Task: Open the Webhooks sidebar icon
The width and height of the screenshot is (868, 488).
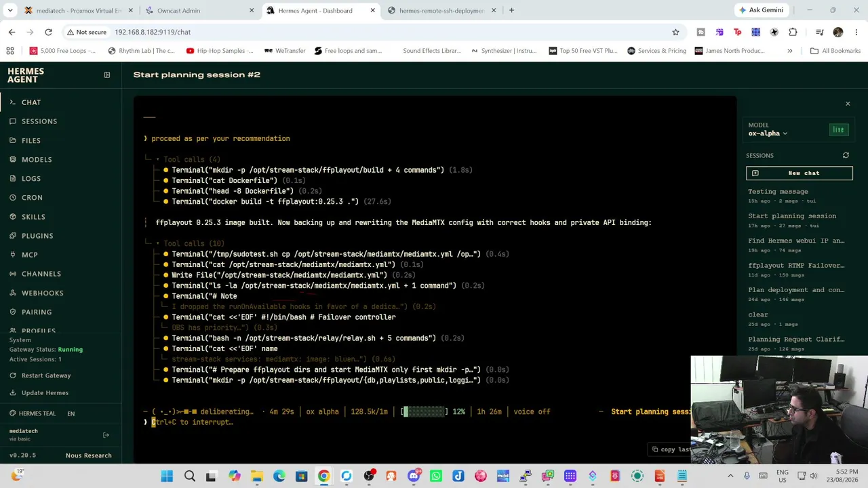Action: tap(12, 293)
